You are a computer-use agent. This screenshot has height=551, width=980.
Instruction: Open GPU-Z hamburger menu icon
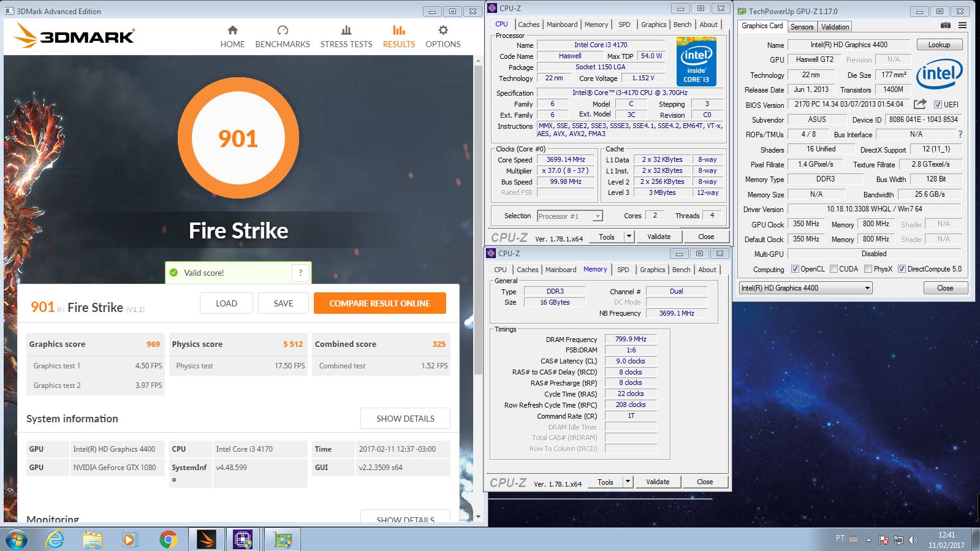tap(962, 26)
